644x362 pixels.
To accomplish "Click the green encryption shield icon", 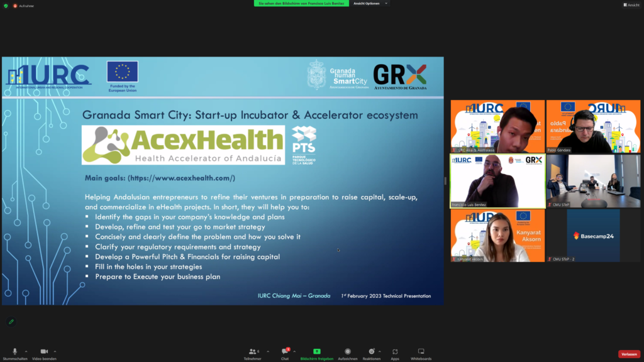I will [6, 6].
